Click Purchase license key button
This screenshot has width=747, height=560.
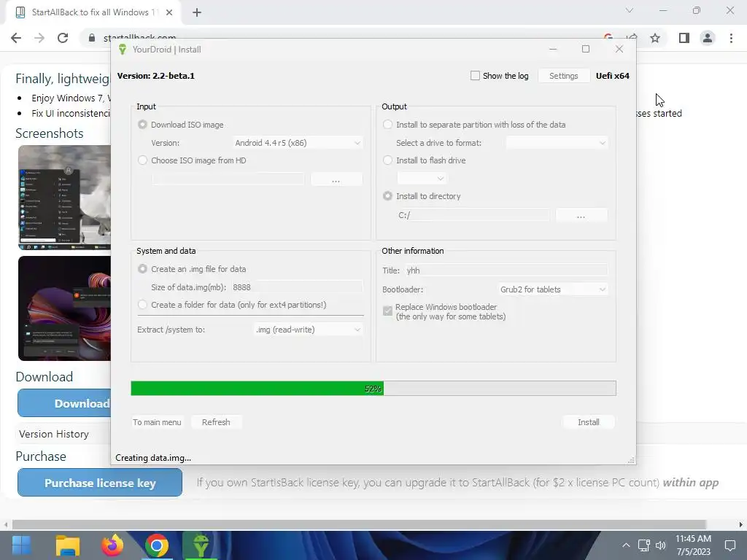coord(100,483)
